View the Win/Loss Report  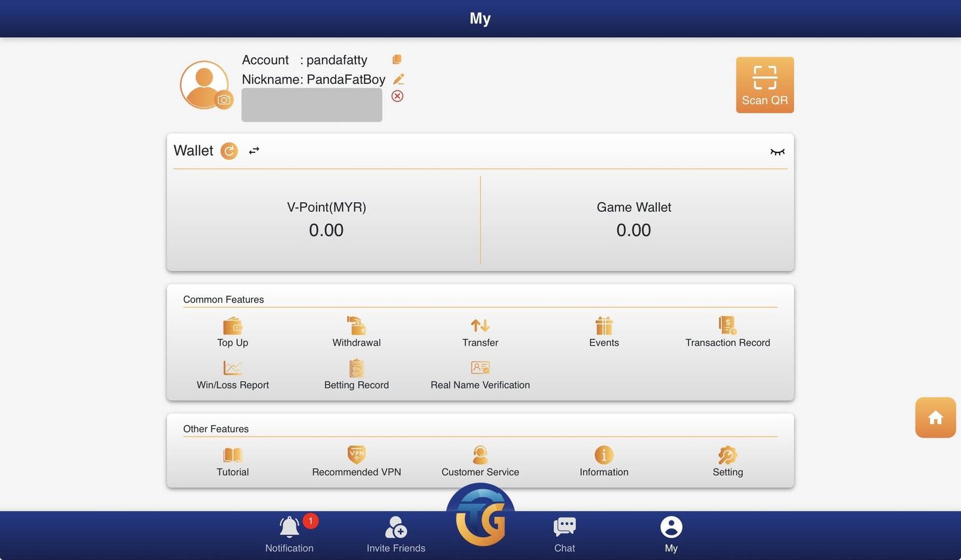click(x=232, y=375)
